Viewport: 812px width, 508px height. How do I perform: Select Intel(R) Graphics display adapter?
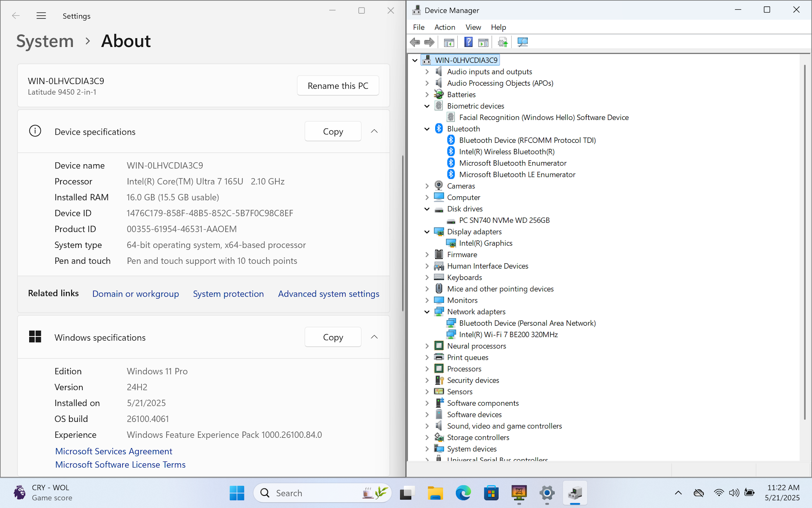point(486,243)
